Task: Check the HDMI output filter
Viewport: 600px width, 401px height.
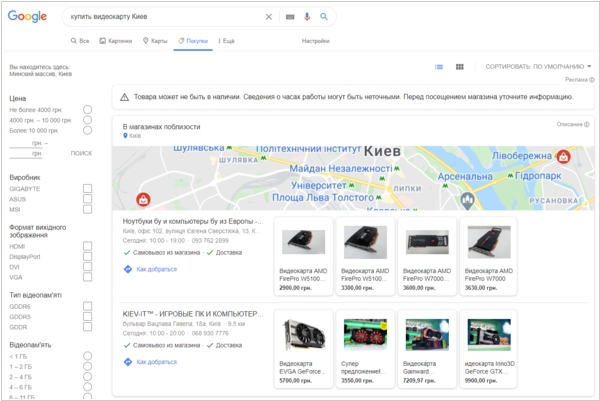Action: point(88,246)
